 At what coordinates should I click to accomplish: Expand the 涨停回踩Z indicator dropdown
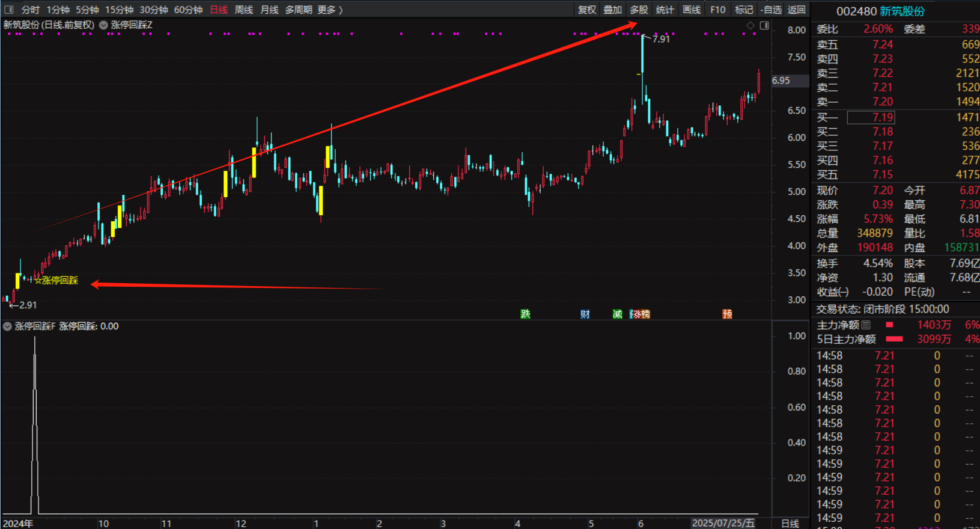point(103,25)
